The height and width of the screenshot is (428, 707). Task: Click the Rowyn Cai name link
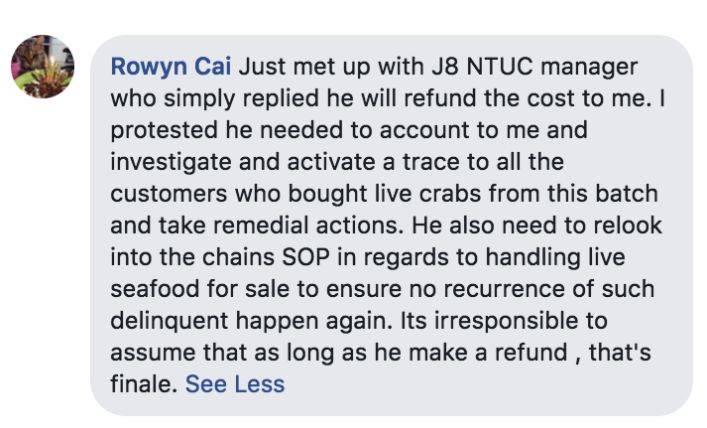coord(172,67)
